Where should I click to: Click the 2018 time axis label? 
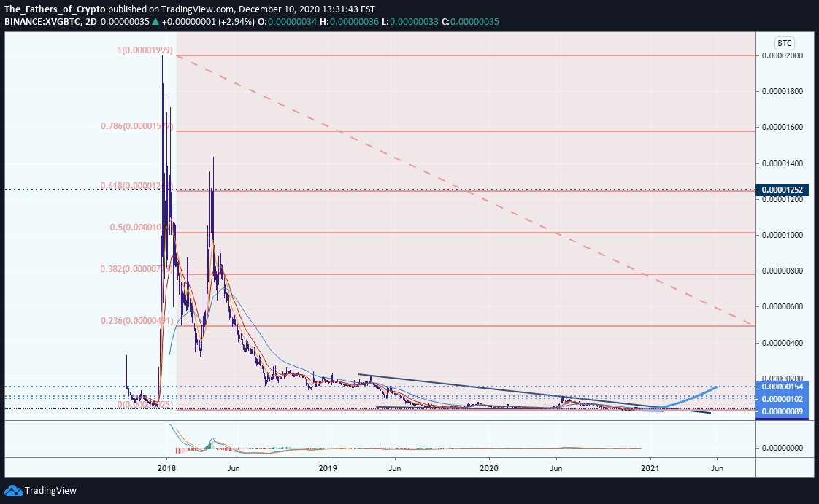coord(166,468)
